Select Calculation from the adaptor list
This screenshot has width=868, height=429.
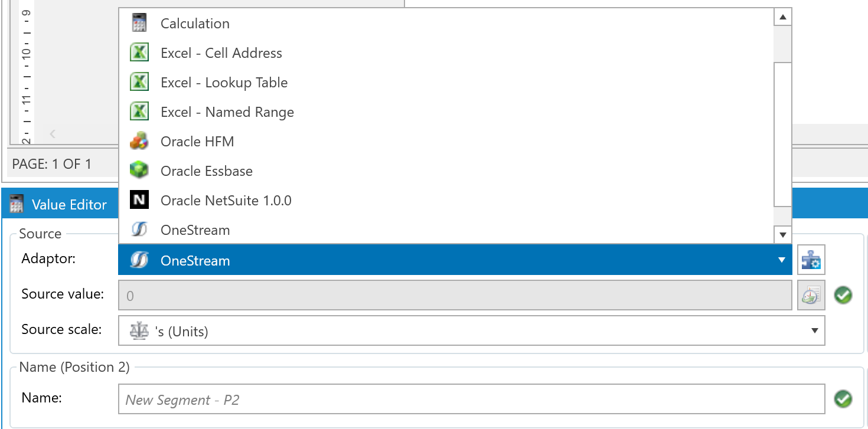point(446,24)
